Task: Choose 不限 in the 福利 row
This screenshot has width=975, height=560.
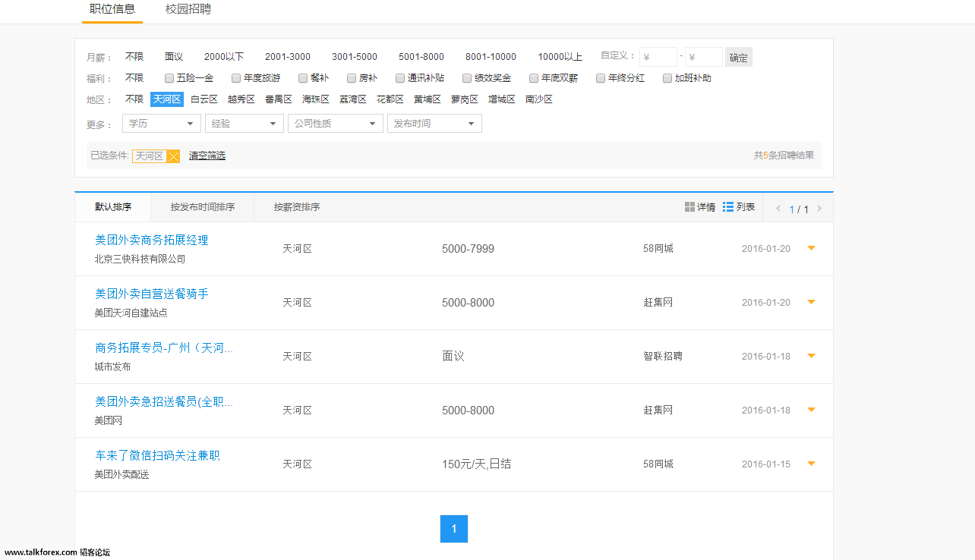Action: pyautogui.click(x=134, y=78)
